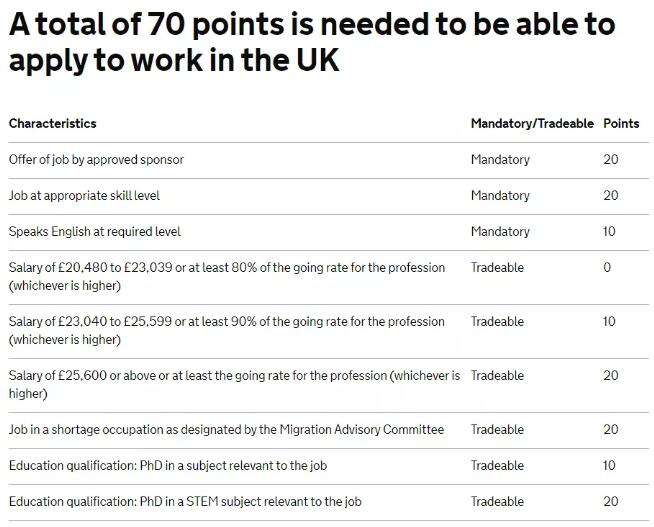Click points value 20 for STEM PhD row
The width and height of the screenshot is (654, 527).
(x=611, y=502)
